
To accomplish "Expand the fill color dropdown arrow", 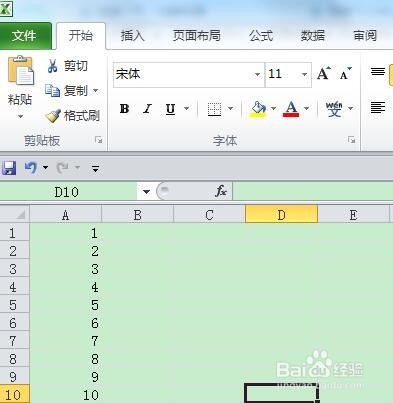I will (273, 108).
